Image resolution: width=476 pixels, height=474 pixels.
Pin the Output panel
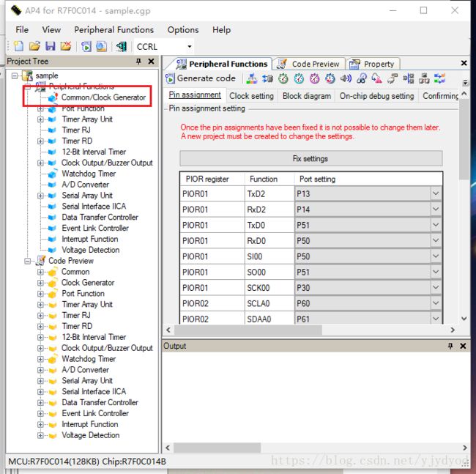click(x=450, y=346)
